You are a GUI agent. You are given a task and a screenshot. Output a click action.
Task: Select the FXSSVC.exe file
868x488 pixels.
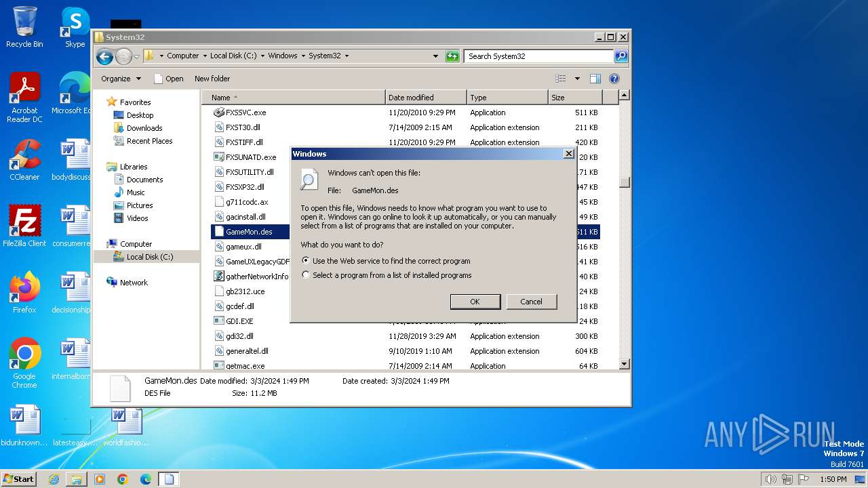(x=245, y=113)
